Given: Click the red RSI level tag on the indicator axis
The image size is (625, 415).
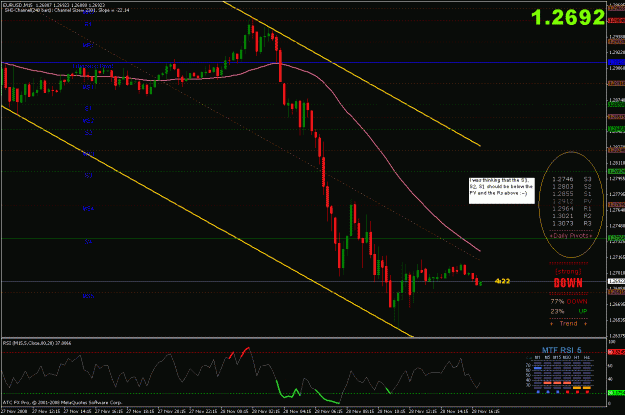Looking at the screenshot, I should (616, 352).
